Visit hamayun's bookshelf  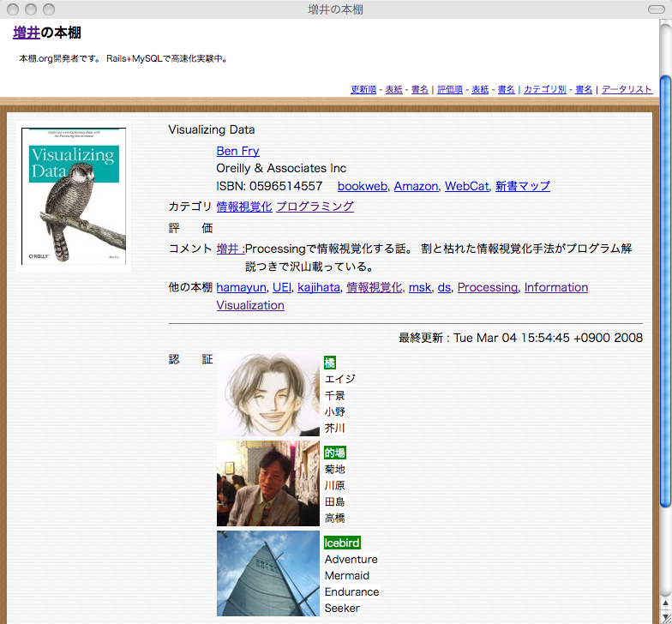pos(242,287)
